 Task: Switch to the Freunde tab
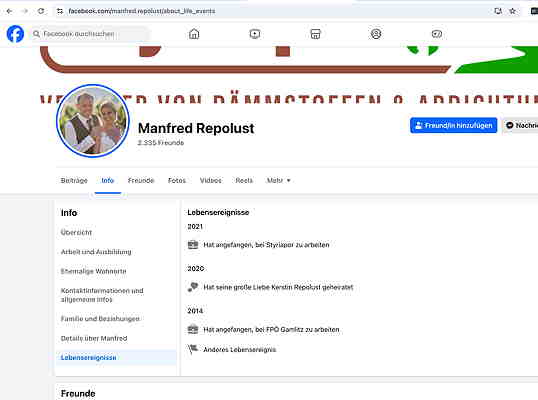pyautogui.click(x=141, y=180)
